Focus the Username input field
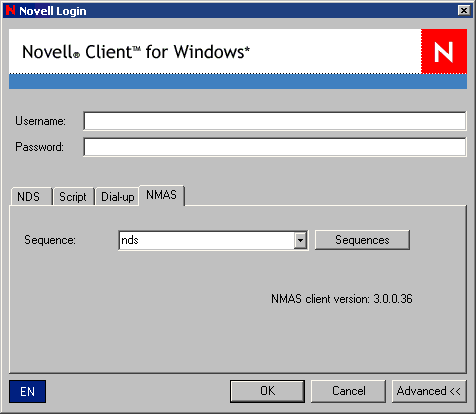This screenshot has height=414, width=476. pyautogui.click(x=275, y=121)
